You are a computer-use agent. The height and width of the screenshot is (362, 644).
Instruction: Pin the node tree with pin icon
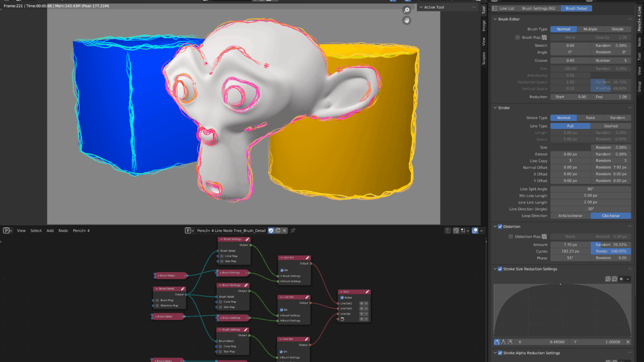293,230
